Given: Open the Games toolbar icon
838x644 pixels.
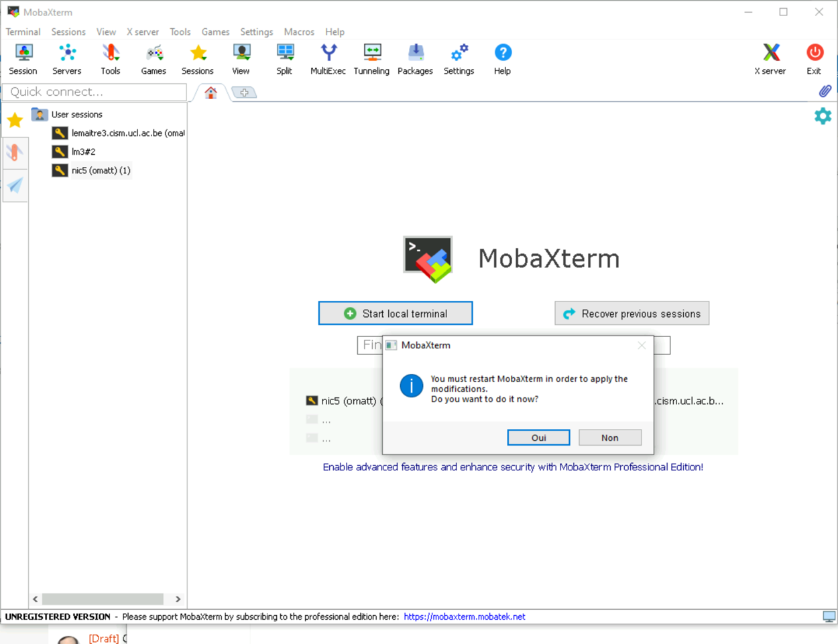Looking at the screenshot, I should tap(154, 59).
